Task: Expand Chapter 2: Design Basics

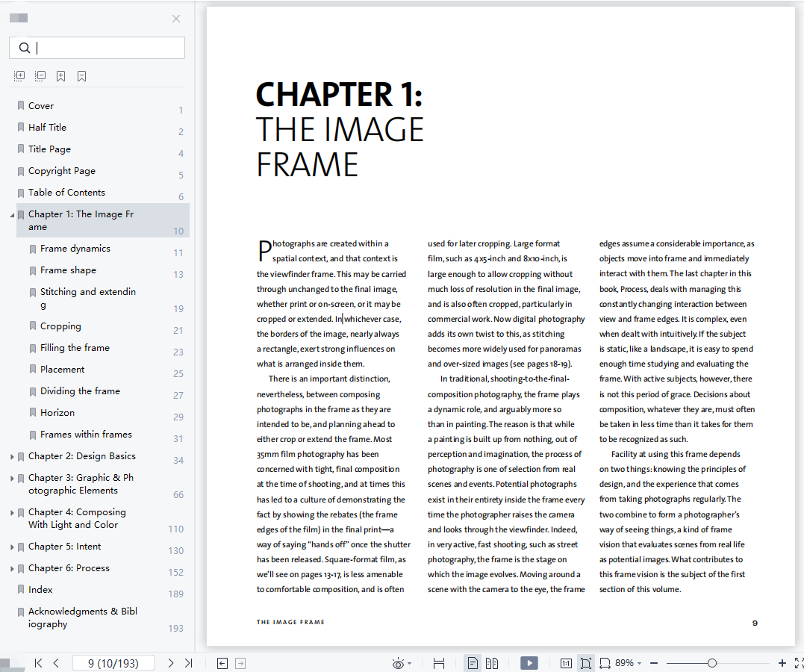Action: click(12, 456)
